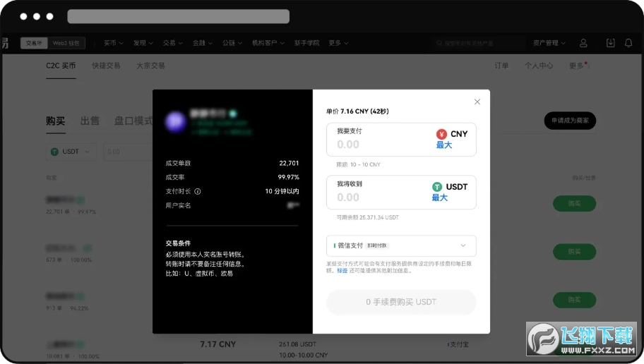
Task: Click the info icon beside 支付时长
Action: pos(198,191)
